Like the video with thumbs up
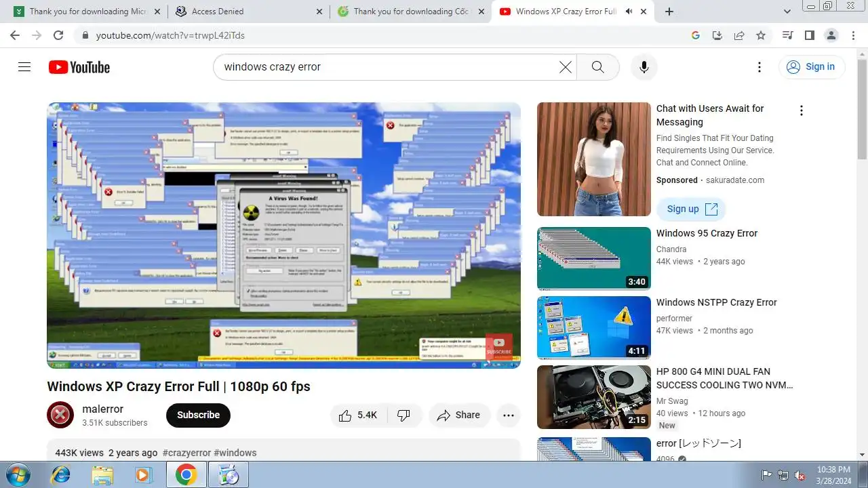The height and width of the screenshot is (488, 868). click(357, 415)
